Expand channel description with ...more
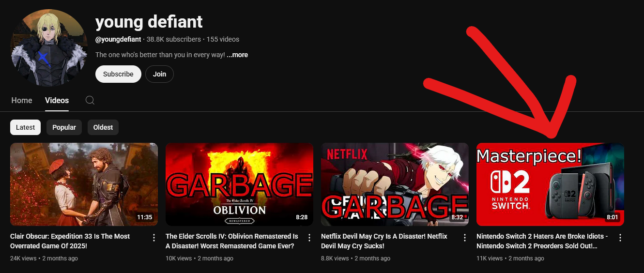 click(x=237, y=55)
